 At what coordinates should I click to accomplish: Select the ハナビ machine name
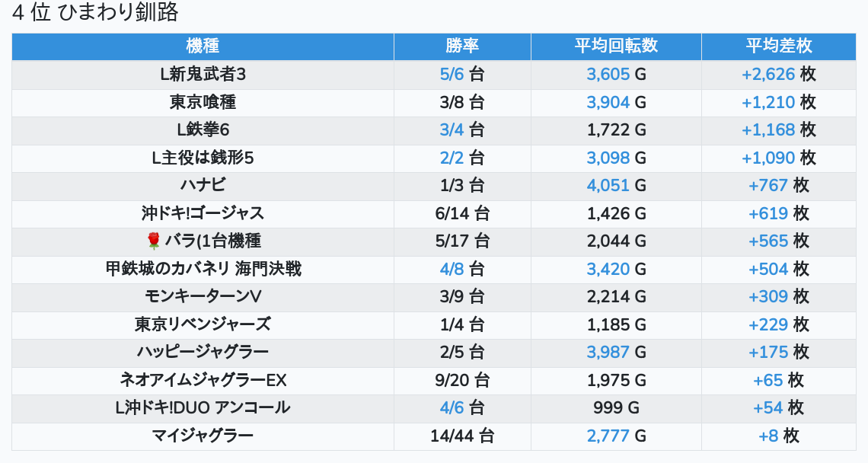[x=203, y=186]
